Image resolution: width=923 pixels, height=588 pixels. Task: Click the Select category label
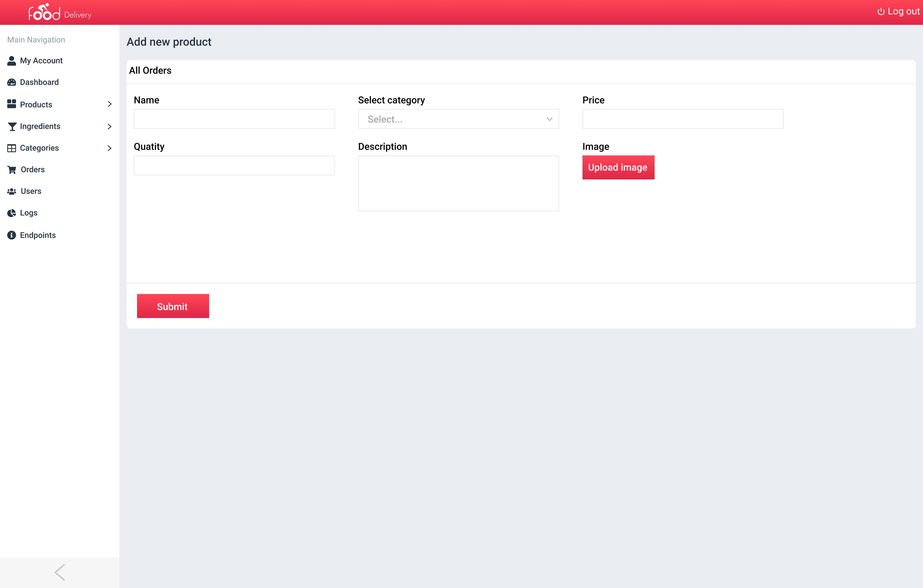391,100
